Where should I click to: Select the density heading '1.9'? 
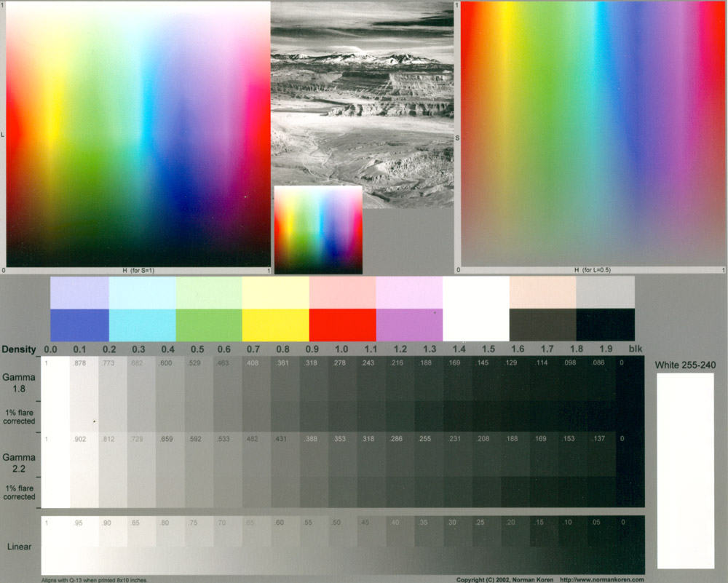click(x=606, y=349)
